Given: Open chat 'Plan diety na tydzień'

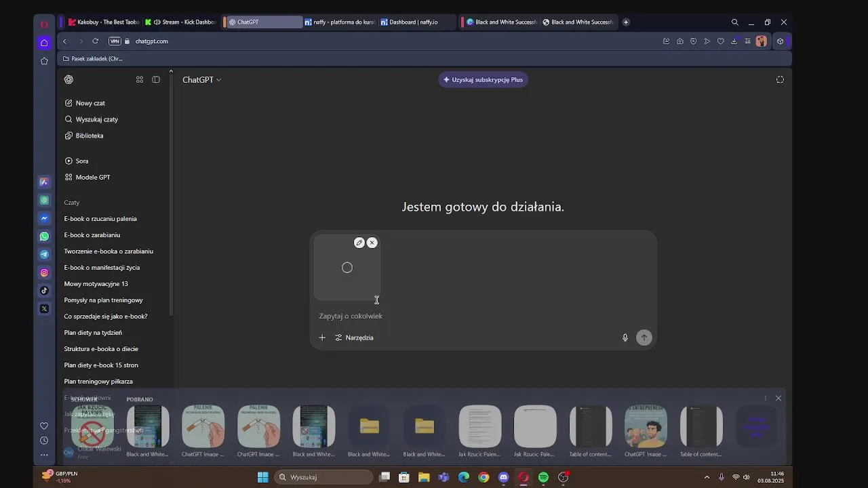Looking at the screenshot, I should [x=93, y=333].
